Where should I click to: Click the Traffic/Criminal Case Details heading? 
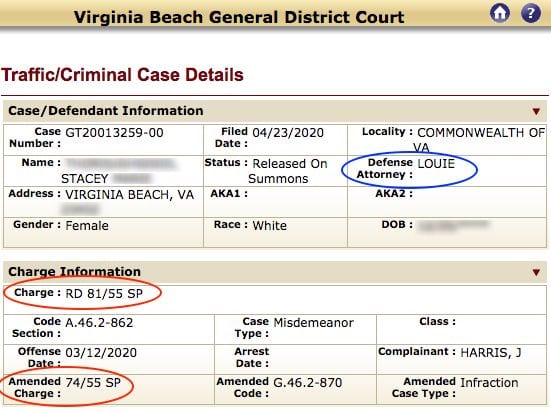point(123,75)
